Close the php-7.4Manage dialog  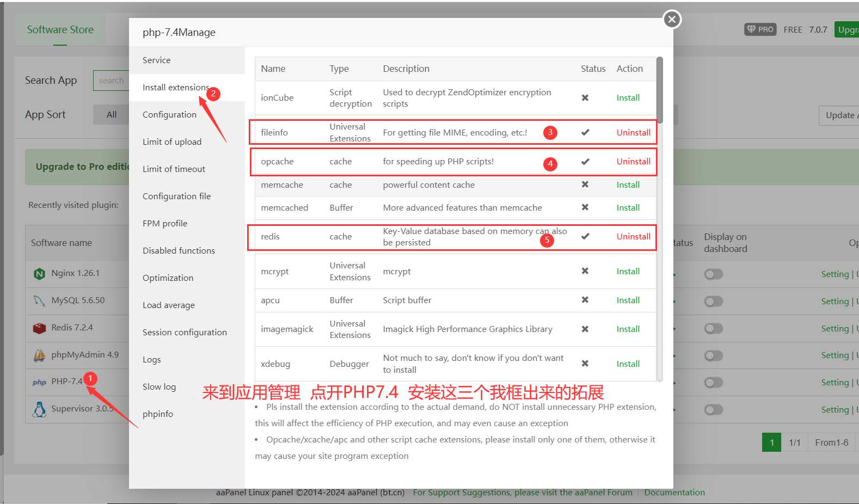tap(672, 20)
